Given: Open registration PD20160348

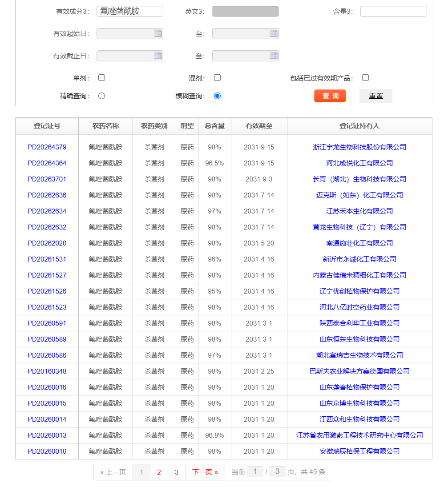Looking at the screenshot, I should coord(47,371).
